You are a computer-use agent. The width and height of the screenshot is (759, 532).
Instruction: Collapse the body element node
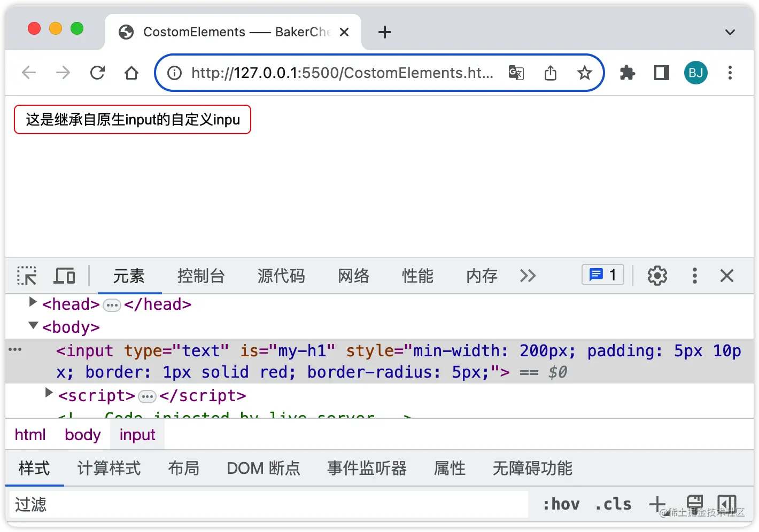33,325
